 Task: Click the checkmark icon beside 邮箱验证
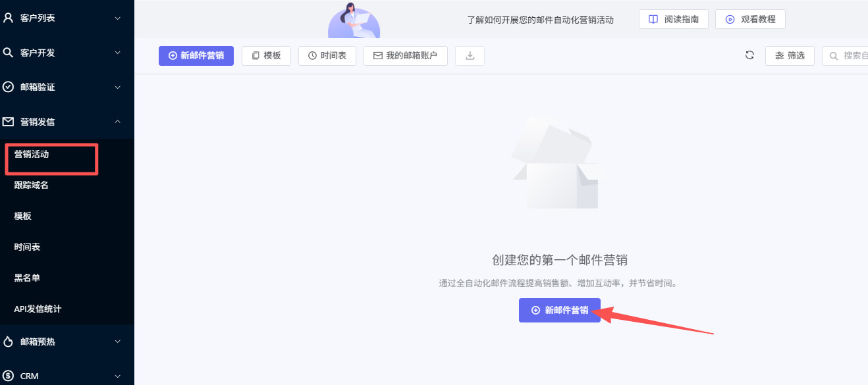(x=9, y=87)
